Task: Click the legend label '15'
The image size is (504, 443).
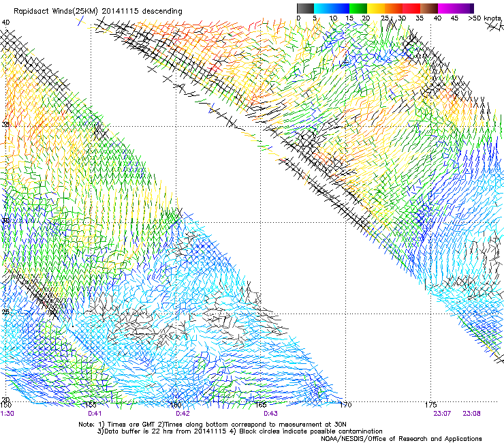Action: 349,18
